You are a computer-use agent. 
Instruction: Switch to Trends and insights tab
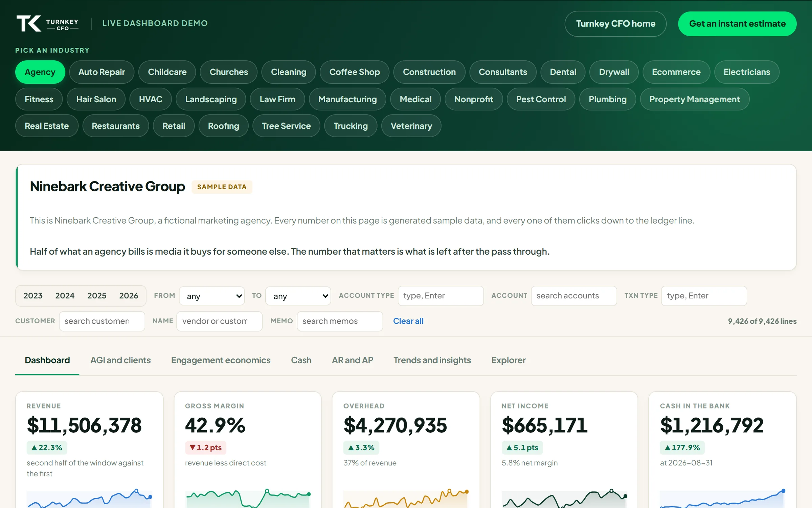tap(432, 360)
